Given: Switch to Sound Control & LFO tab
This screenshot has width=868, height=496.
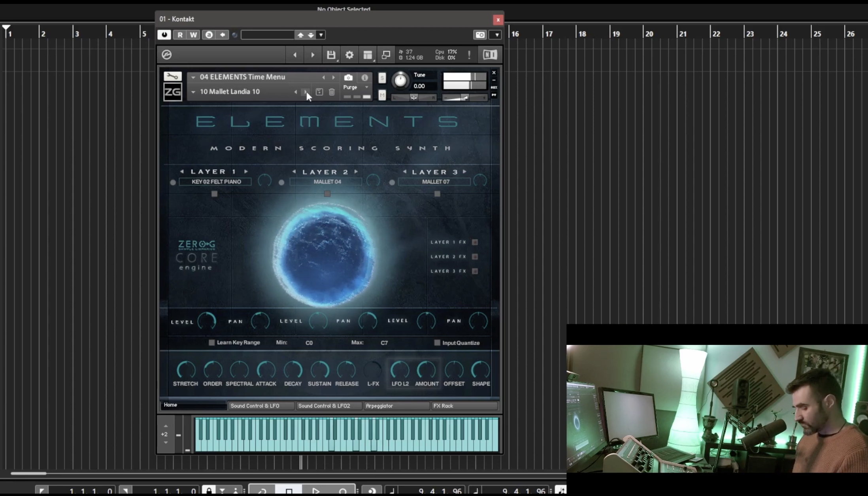Looking at the screenshot, I should click(261, 406).
